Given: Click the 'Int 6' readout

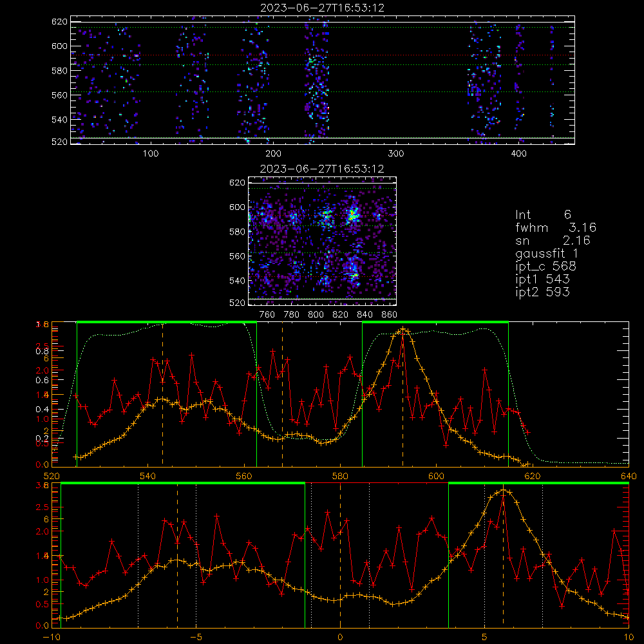Looking at the screenshot, I should click(x=543, y=214).
